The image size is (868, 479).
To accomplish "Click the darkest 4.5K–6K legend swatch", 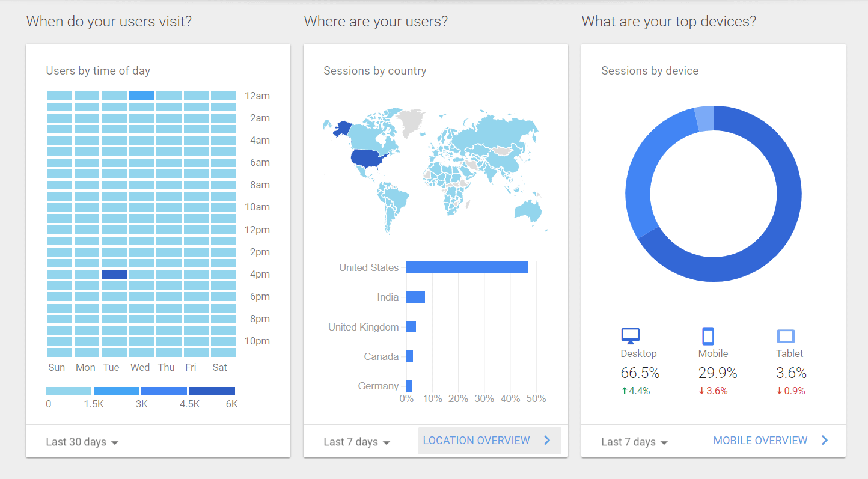I will pos(212,391).
